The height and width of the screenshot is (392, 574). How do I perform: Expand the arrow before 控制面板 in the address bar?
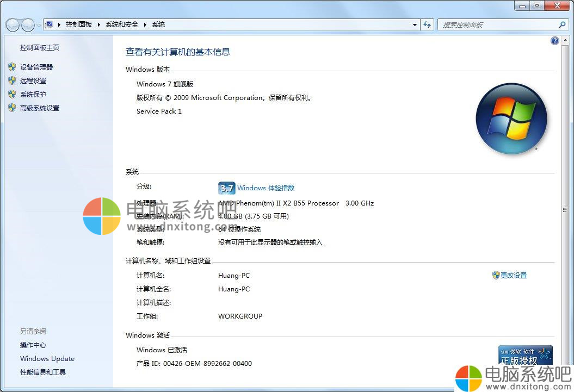59,24
